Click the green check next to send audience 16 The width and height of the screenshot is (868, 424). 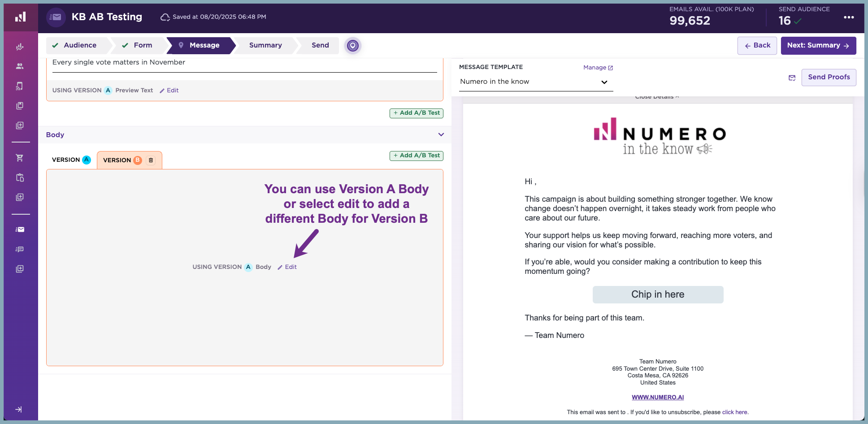[x=798, y=21]
